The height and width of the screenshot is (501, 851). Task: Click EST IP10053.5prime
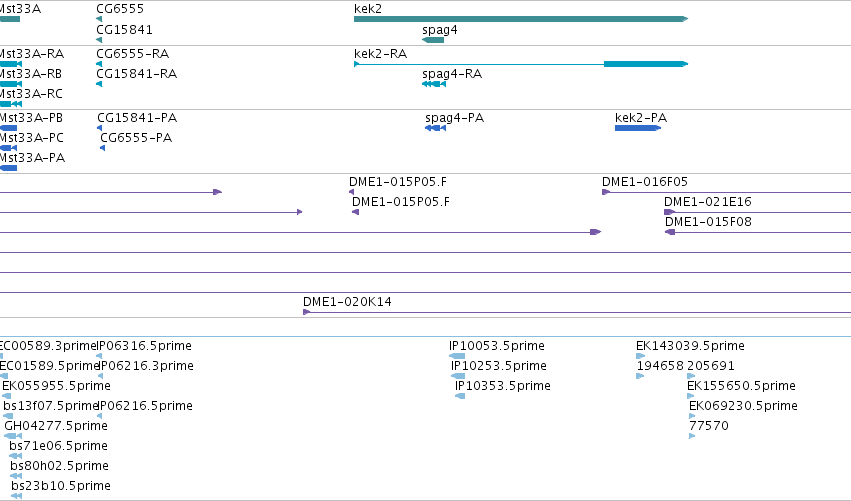click(x=457, y=356)
